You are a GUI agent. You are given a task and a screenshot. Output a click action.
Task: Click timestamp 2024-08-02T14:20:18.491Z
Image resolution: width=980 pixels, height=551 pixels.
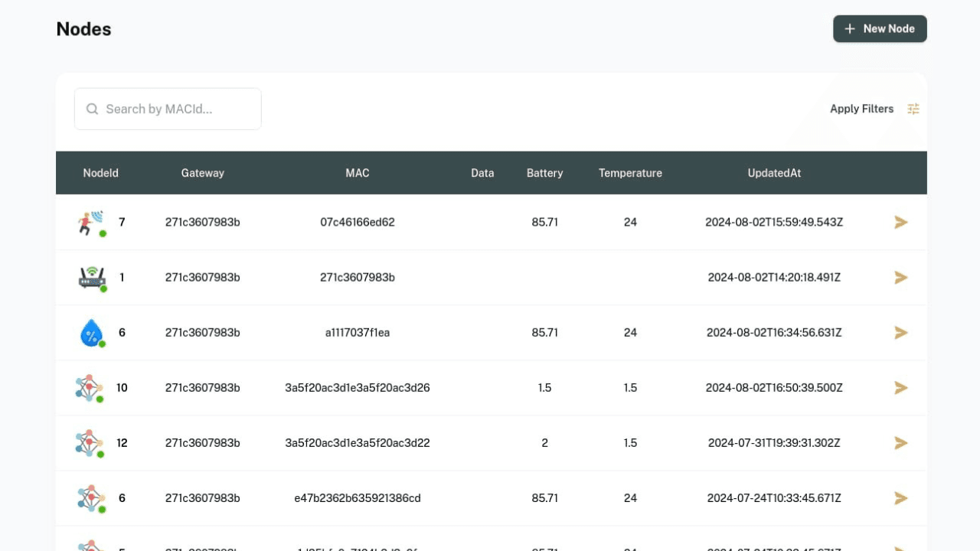[x=774, y=277]
